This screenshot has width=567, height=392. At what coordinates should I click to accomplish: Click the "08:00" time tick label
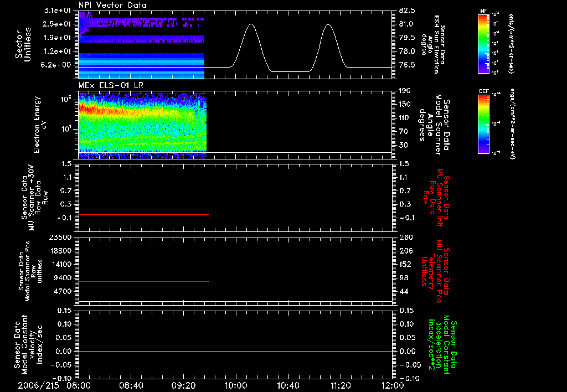pyautogui.click(x=79, y=385)
